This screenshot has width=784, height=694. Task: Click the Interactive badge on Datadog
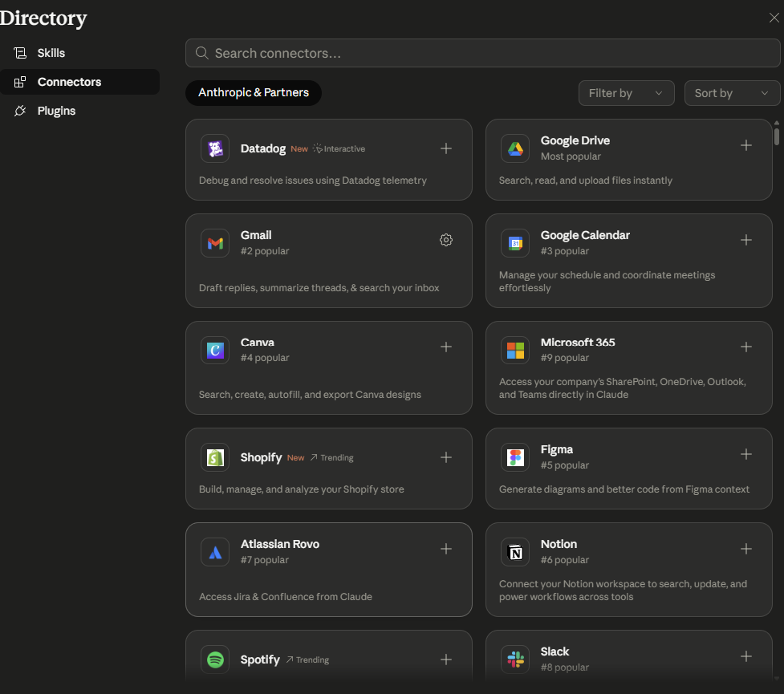tap(339, 148)
